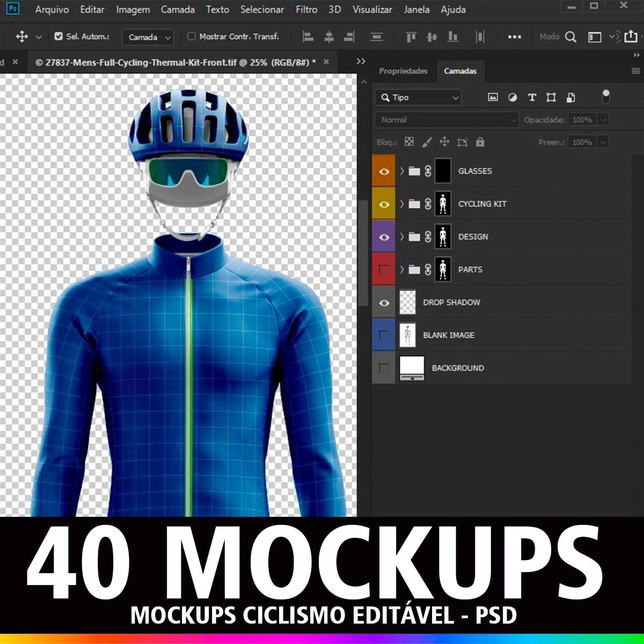This screenshot has width=644, height=644.
Task: Click the search magnifier icon
Action: [571, 36]
